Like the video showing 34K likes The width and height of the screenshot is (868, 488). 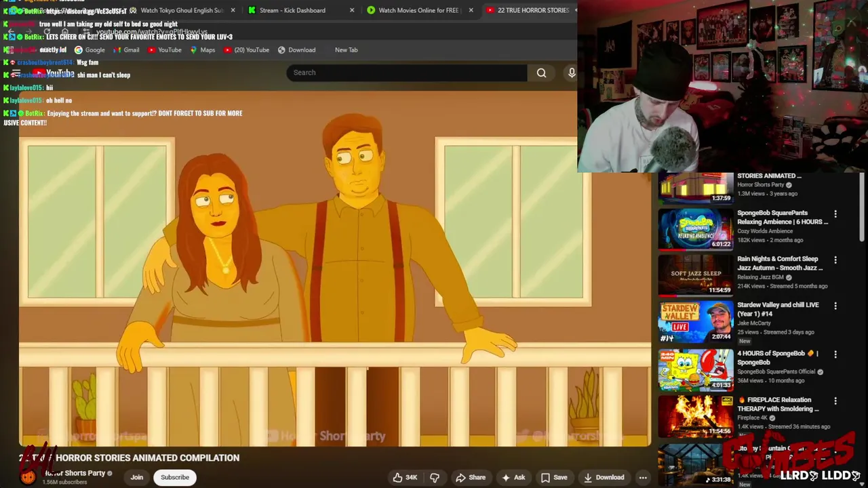(404, 477)
